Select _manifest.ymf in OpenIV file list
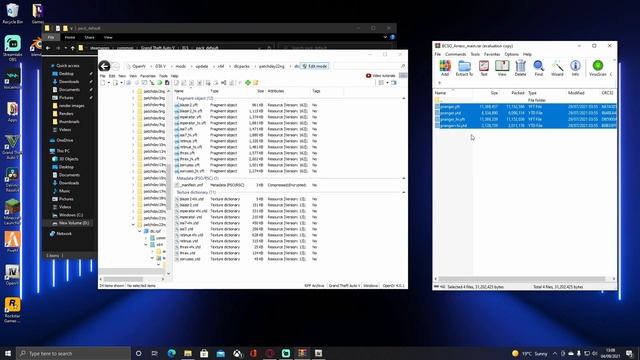The image size is (640, 360). point(191,185)
